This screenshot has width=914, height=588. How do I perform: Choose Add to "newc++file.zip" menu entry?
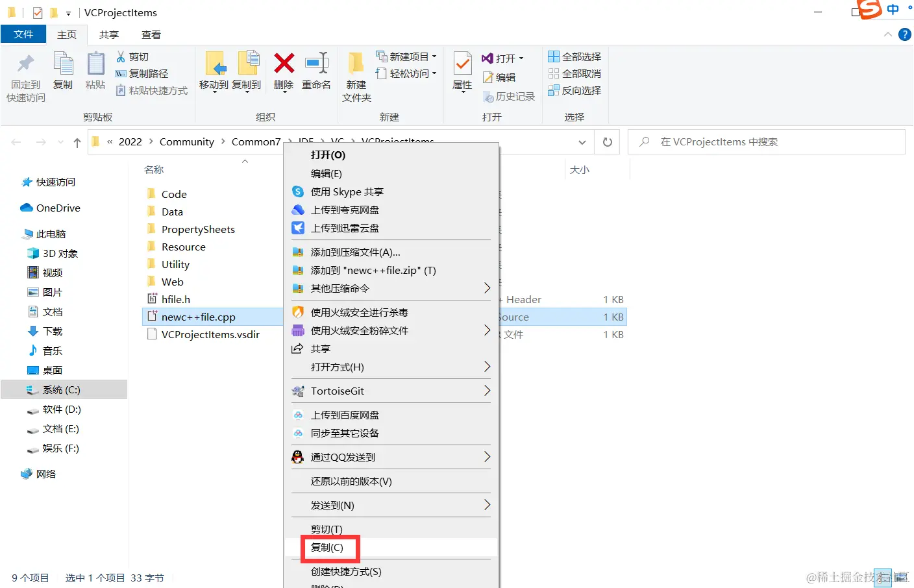click(391, 271)
